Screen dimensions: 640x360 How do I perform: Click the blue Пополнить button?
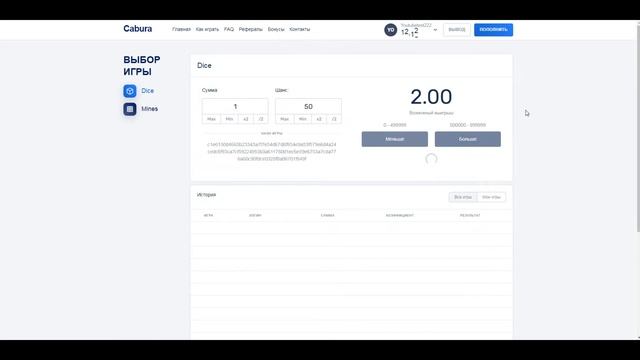493,30
